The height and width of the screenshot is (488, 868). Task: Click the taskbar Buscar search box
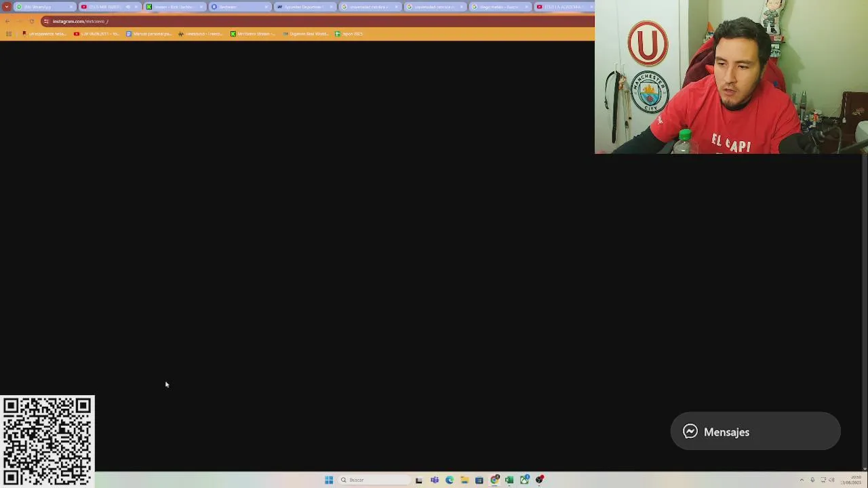(x=374, y=480)
